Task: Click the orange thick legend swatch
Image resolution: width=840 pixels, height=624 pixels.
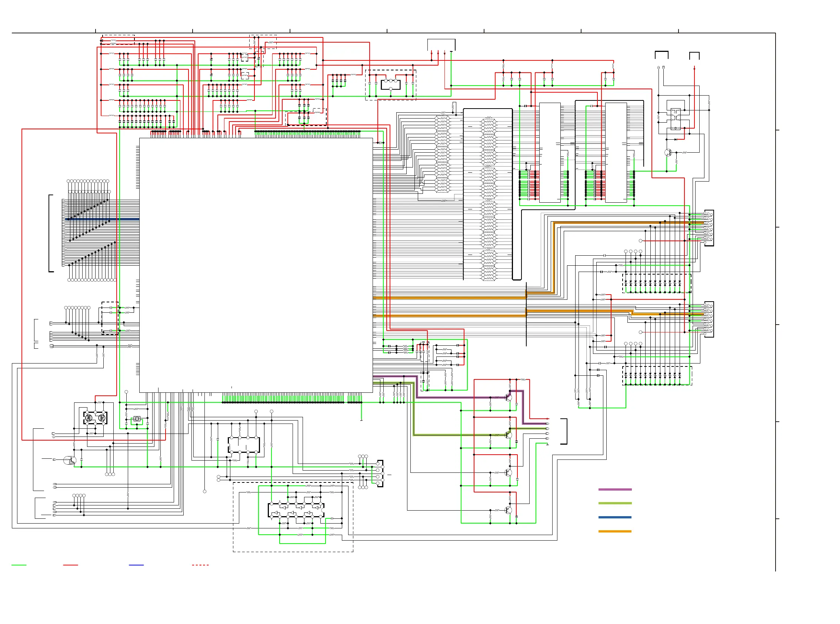Action: coord(614,531)
